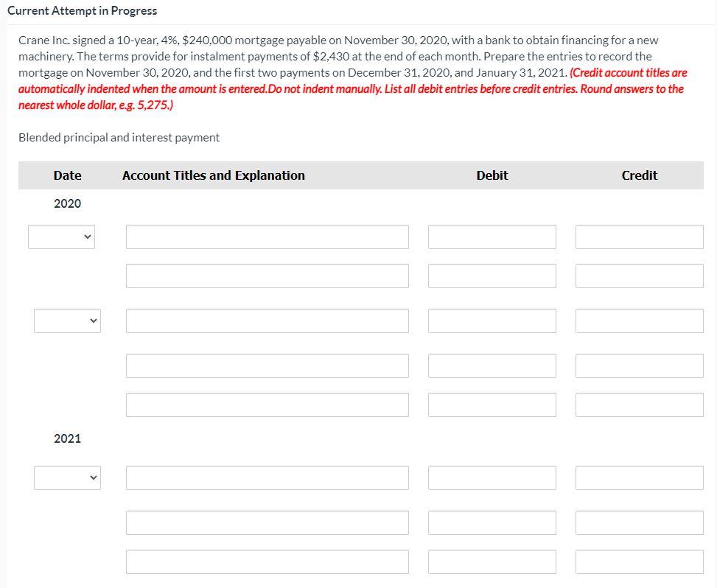This screenshot has height=588, width=717.
Task: Click credit field beside second 2020 dropdown
Action: click(x=640, y=321)
